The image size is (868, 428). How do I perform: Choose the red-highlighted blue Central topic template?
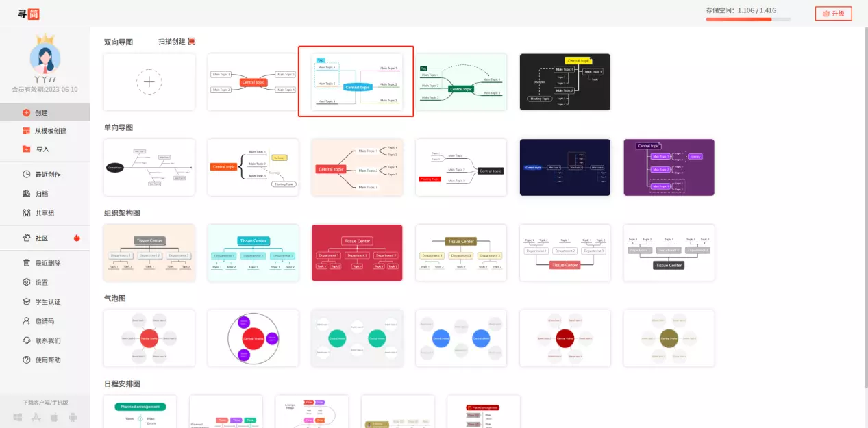(356, 82)
